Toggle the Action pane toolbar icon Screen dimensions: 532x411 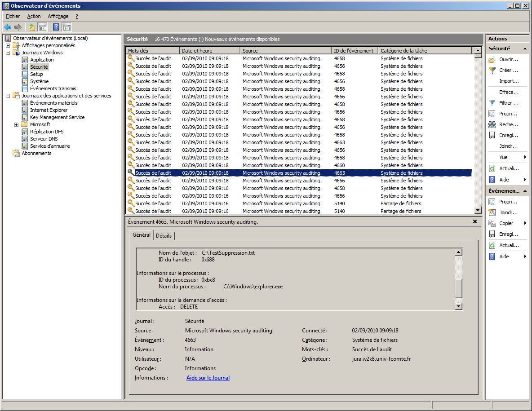pyautogui.click(x=67, y=27)
